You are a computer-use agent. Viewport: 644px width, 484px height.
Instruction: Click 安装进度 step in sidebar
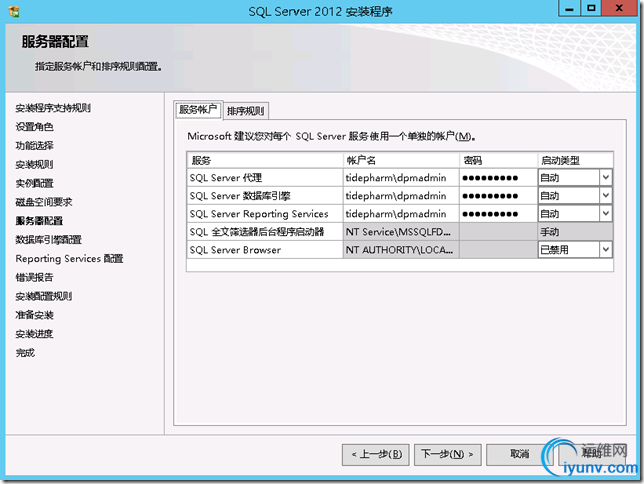point(34,334)
